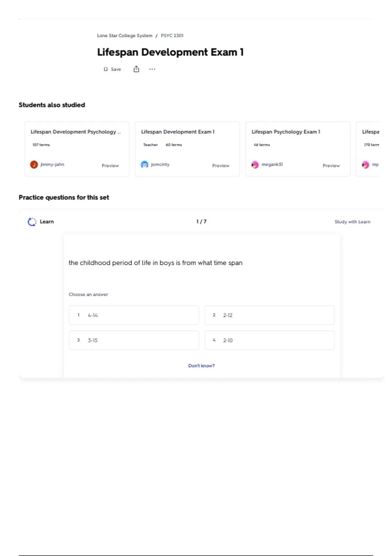Viewport: 392px width, 556px height.
Task: Open the three-dot more options menu
Action: (152, 69)
